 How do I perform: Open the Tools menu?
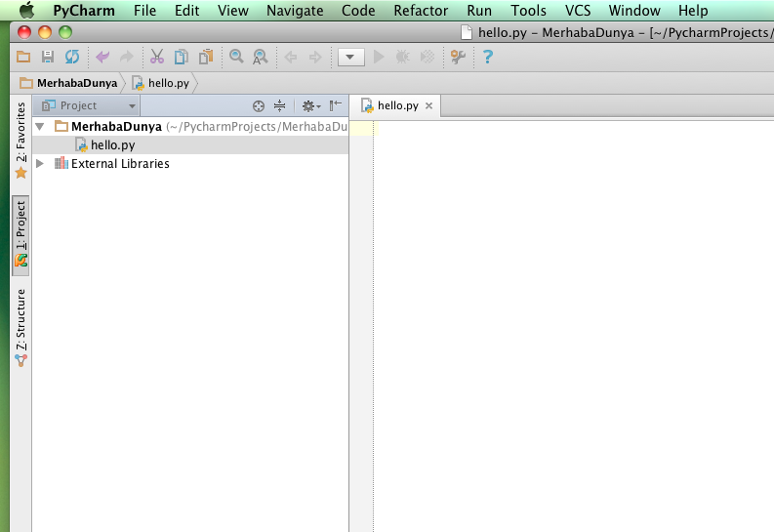point(528,11)
